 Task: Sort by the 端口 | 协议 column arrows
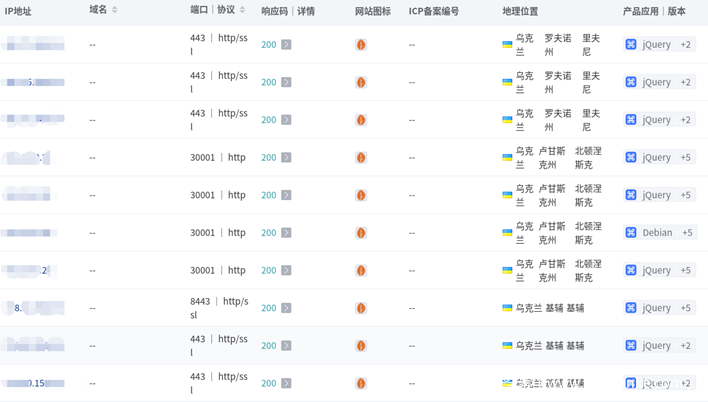(x=242, y=10)
